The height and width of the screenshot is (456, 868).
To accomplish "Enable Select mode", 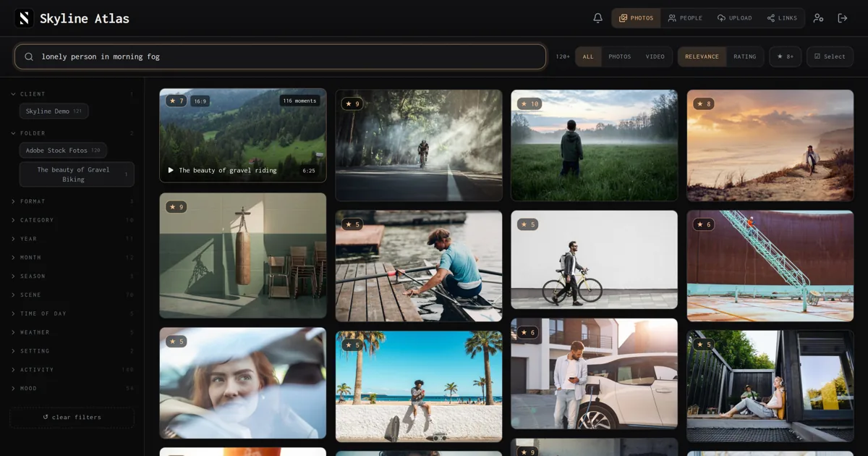I will click(830, 56).
